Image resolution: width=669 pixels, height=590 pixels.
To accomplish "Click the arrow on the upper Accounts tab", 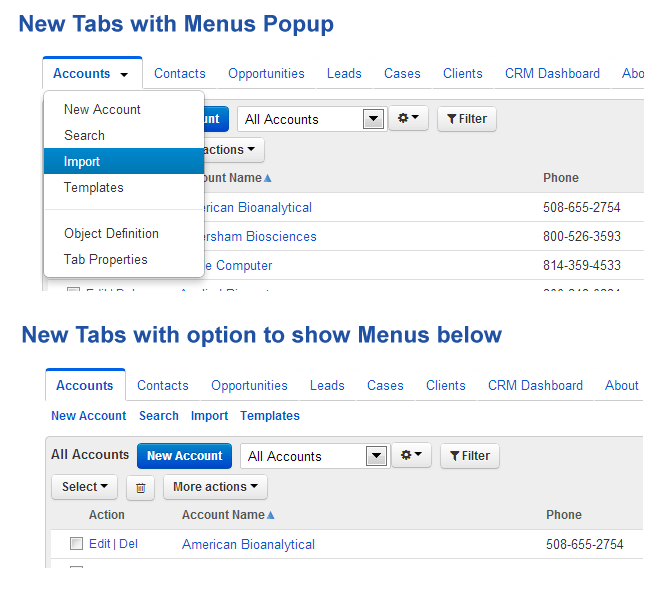I will pyautogui.click(x=124, y=75).
